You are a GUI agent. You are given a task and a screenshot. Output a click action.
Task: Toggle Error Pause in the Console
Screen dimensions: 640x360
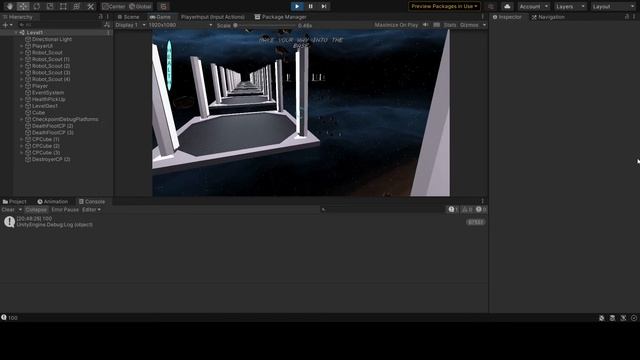tap(65, 209)
